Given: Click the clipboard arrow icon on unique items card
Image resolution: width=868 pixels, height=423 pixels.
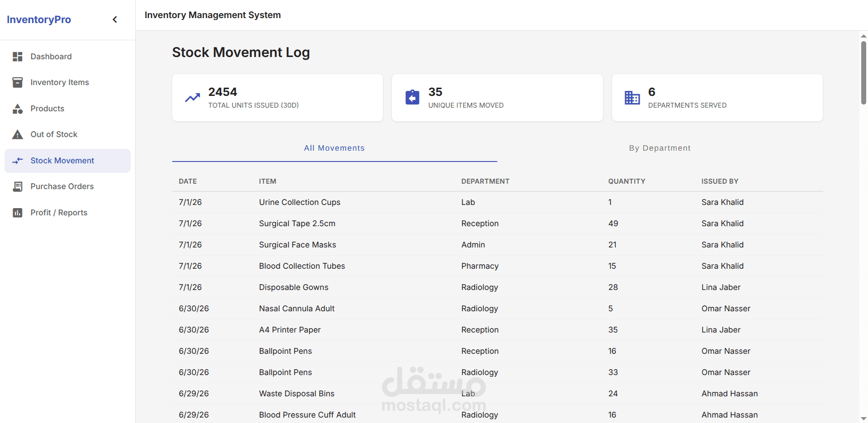Looking at the screenshot, I should click(x=412, y=97).
